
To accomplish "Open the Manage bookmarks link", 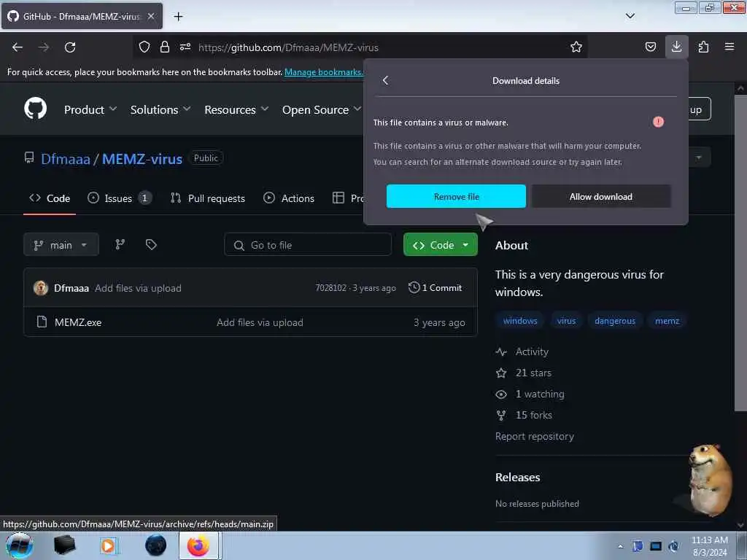I will tap(324, 72).
